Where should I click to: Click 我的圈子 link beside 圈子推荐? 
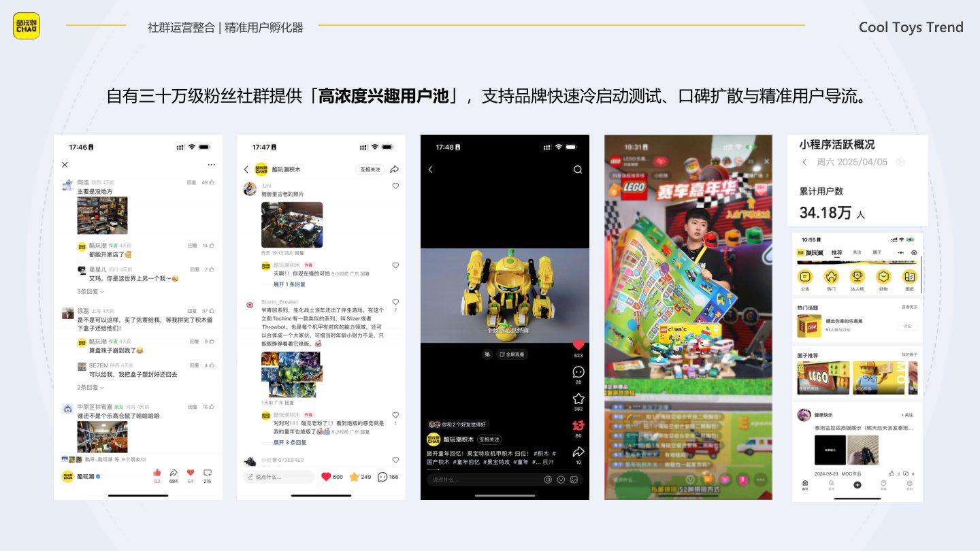(x=909, y=354)
